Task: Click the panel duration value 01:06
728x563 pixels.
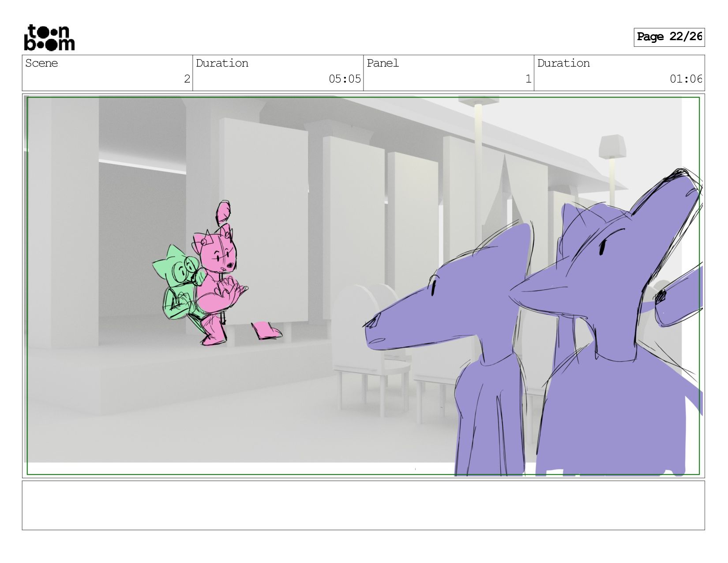Action: (686, 79)
